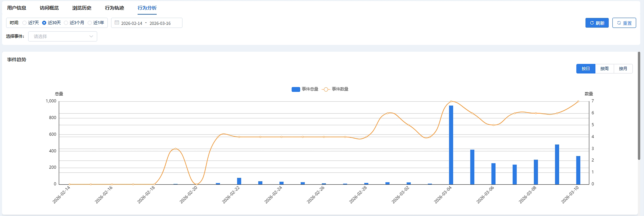The width and height of the screenshot is (644, 216).
Task: Click the refresh icon on the 刷新 button
Action: pos(592,23)
